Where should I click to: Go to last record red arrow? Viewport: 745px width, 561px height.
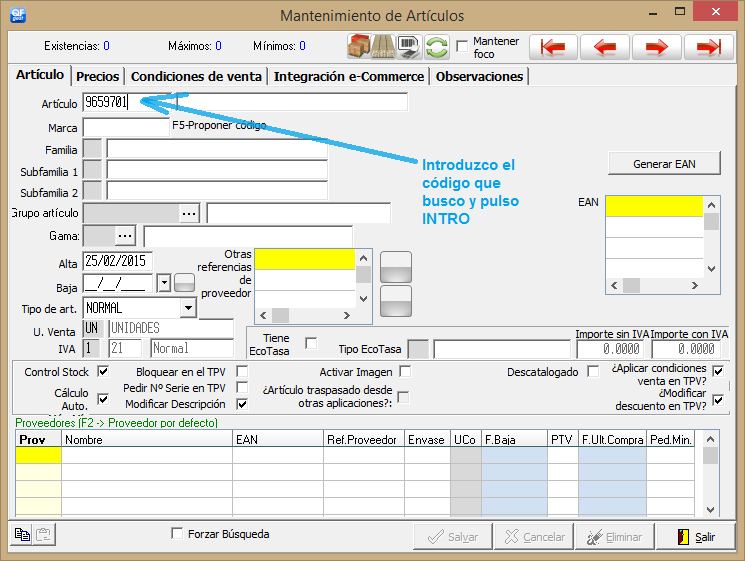[x=708, y=47]
